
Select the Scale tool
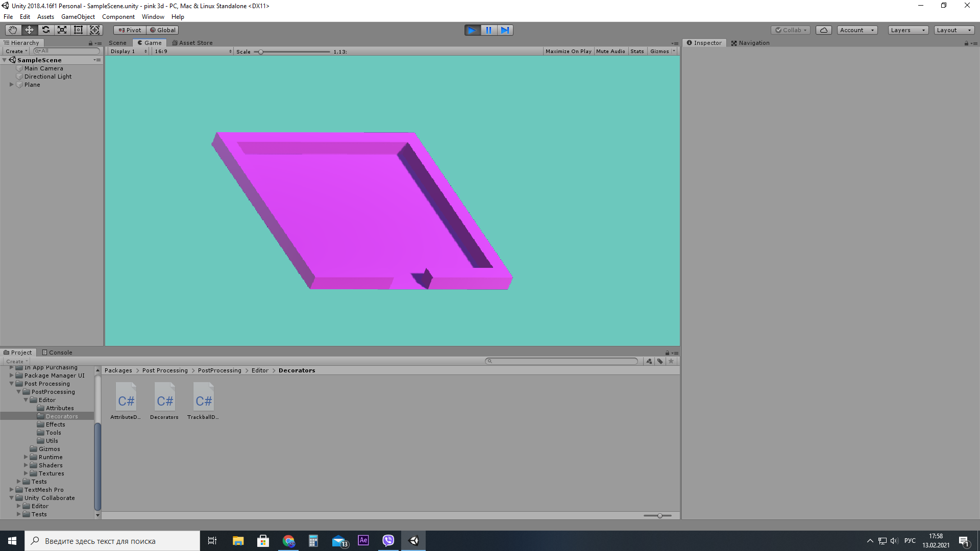click(62, 30)
